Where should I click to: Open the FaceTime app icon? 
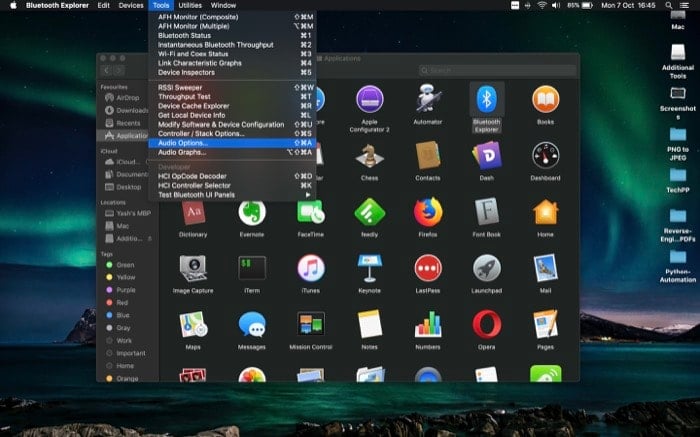311,212
